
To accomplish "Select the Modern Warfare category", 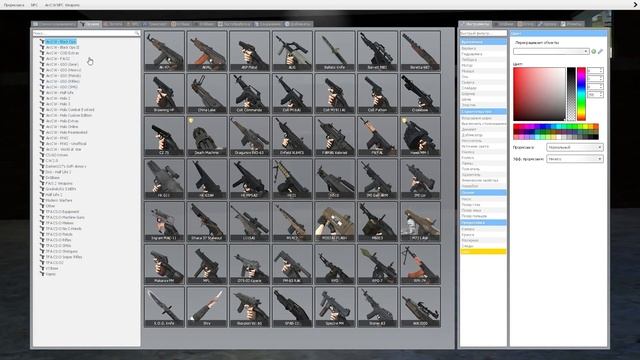I will pyautogui.click(x=59, y=200).
